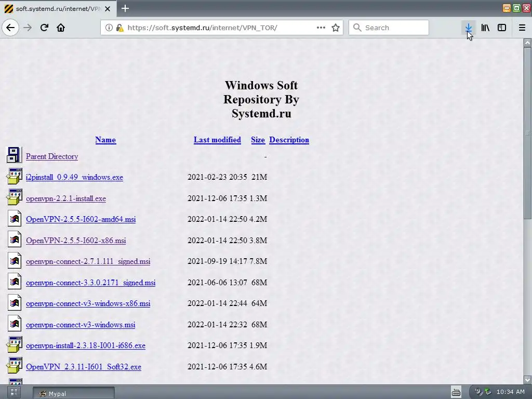Screen dimensions: 532x399
Task: Show site information icon in address bar
Action: pos(109,28)
